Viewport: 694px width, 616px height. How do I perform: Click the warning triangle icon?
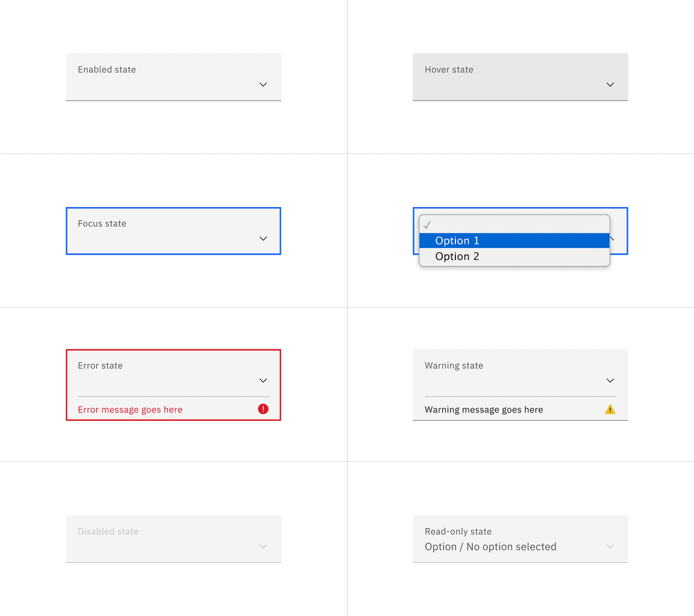610,409
